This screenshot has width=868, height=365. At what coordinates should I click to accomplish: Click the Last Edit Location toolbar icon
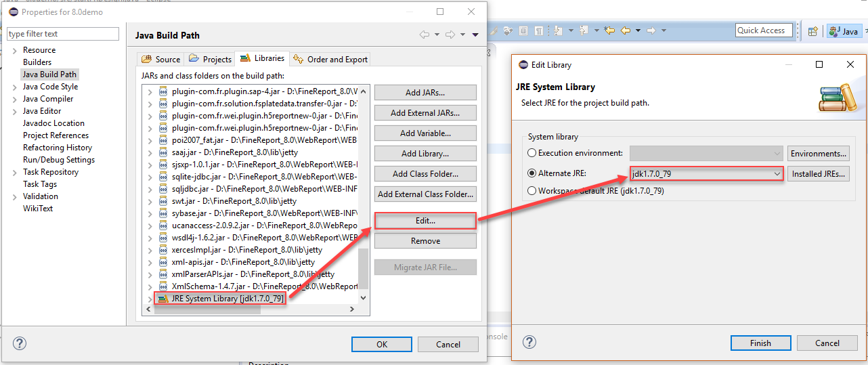click(609, 30)
